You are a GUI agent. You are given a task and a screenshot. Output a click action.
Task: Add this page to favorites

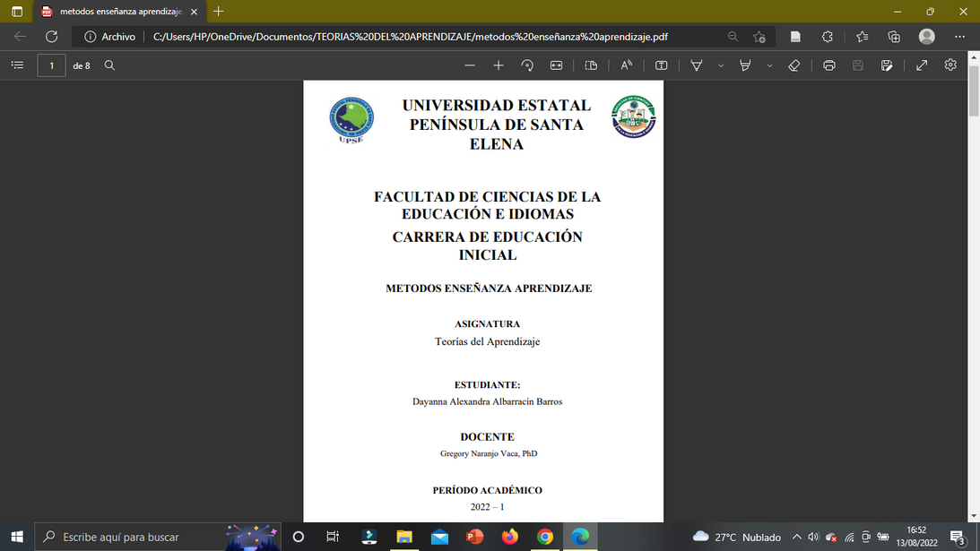point(759,36)
